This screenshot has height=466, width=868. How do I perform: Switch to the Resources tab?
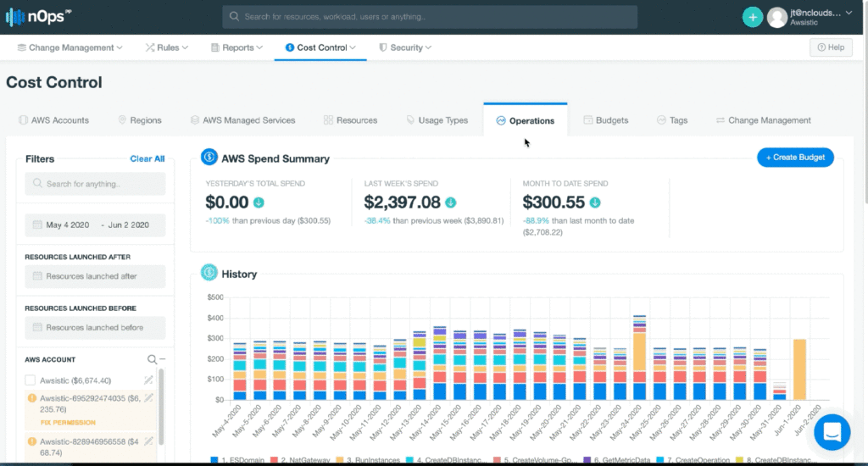click(350, 120)
